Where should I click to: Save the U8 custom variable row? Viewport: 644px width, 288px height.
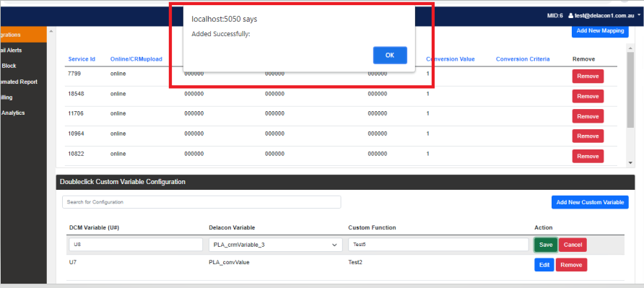click(x=545, y=245)
